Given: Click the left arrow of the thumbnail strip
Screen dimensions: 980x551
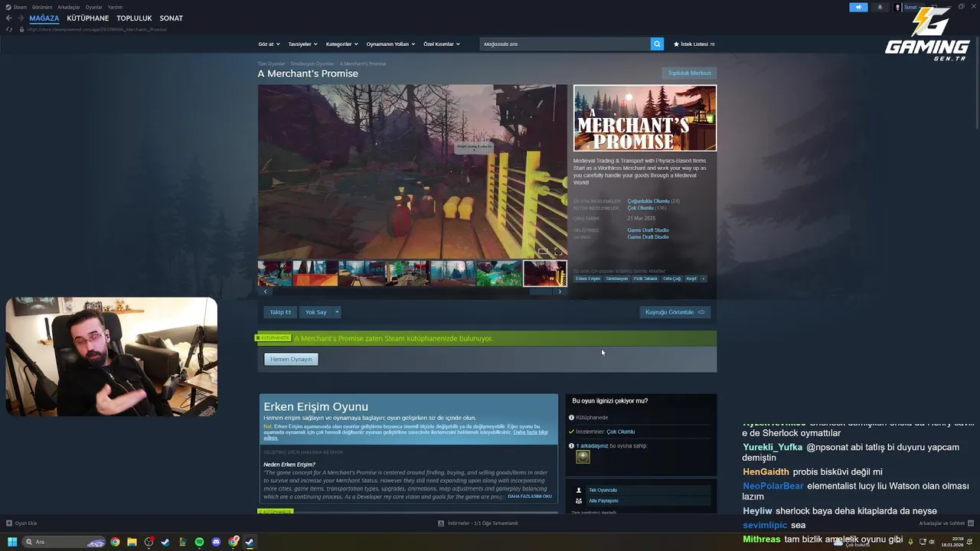Looking at the screenshot, I should (x=266, y=292).
